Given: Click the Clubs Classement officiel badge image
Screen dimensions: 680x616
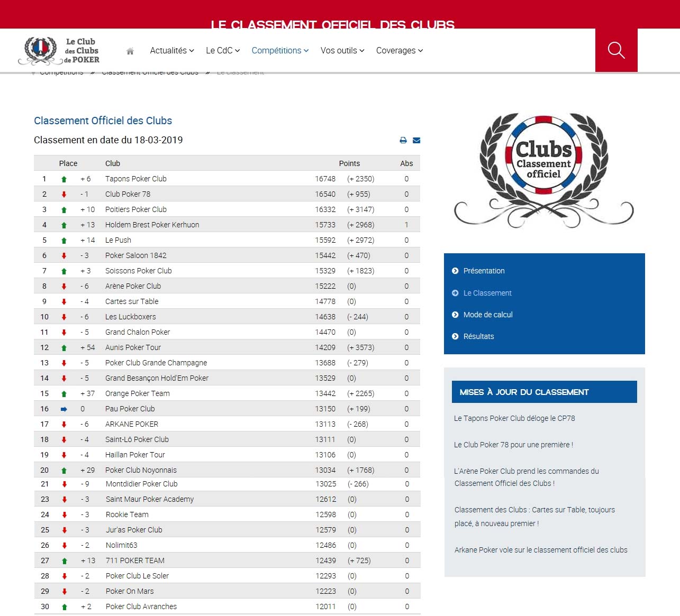Looking at the screenshot, I should pyautogui.click(x=543, y=168).
